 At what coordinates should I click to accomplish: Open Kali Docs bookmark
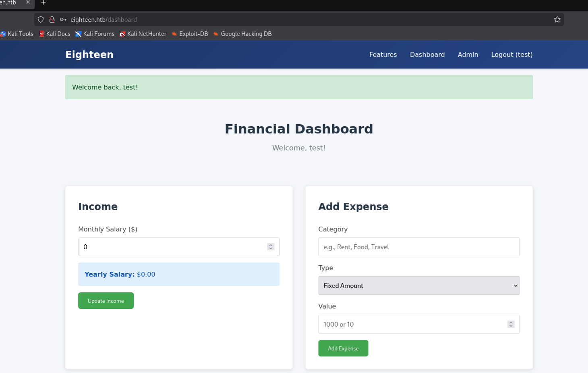[55, 34]
